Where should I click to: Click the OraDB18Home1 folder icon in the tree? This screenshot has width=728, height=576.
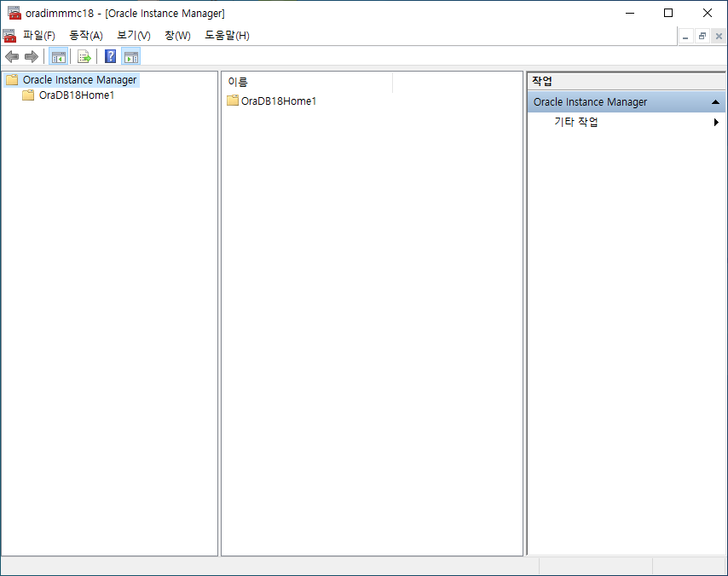[28, 95]
